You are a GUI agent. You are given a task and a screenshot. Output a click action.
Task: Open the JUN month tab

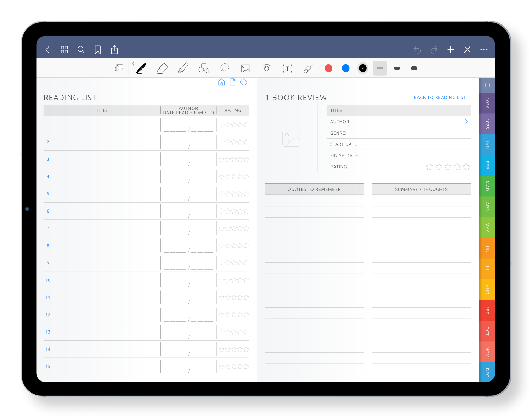coord(487,248)
